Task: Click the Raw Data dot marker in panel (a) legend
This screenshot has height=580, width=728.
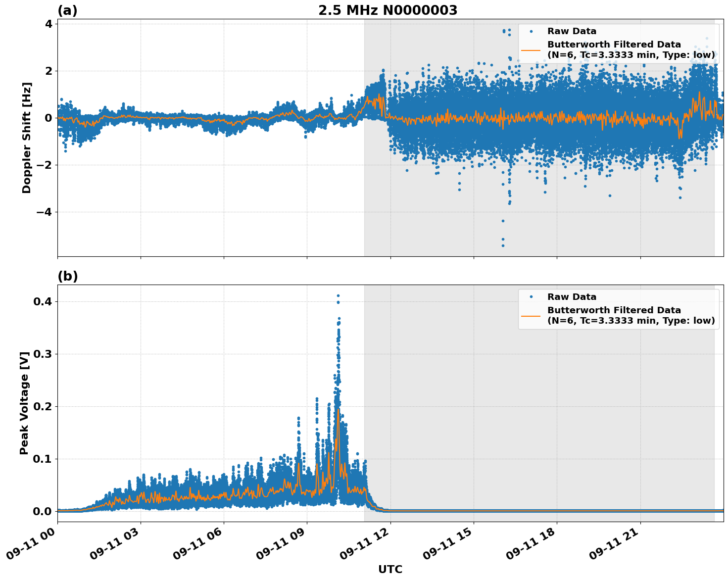Action: coord(531,31)
